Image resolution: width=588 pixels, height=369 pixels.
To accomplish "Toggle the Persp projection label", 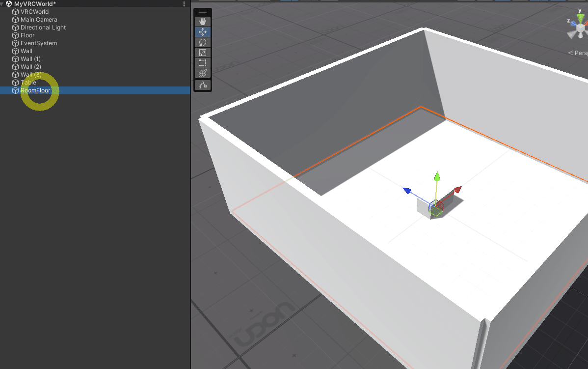I will (x=578, y=53).
